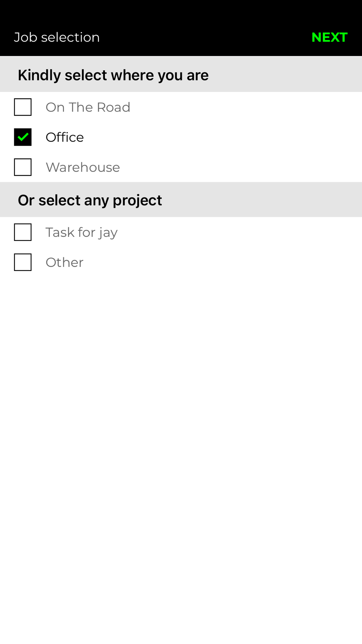Click the Job selection title

pos(57,37)
